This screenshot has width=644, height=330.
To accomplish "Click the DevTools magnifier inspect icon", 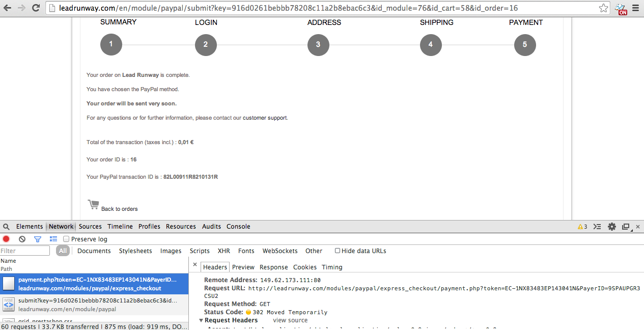I will [x=7, y=227].
